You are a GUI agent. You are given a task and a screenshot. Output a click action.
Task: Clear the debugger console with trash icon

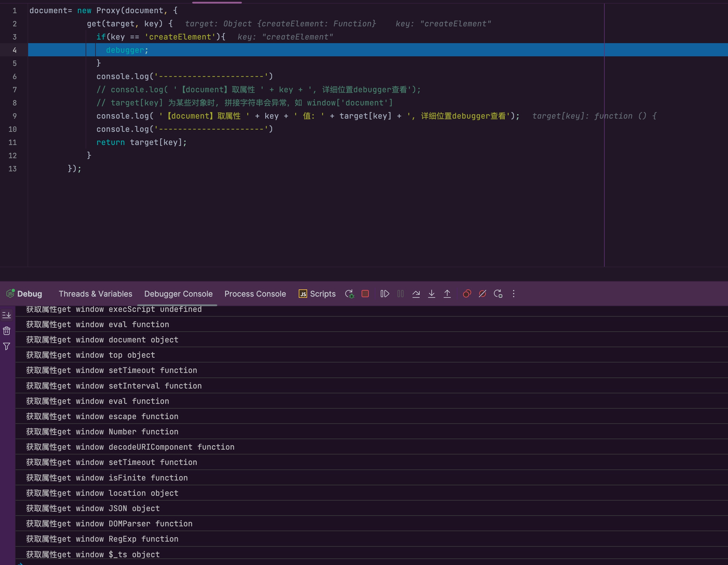(7, 331)
